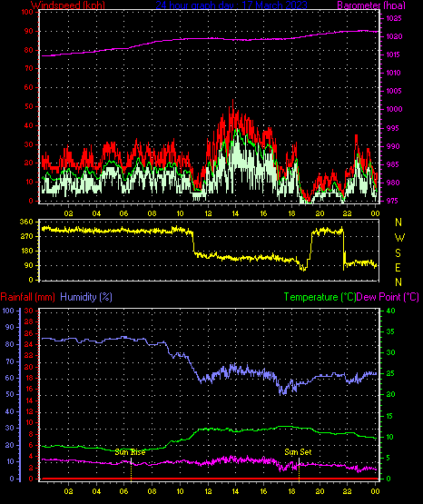Click the red "100" windspeed axis value
This screenshot has height=504, width=423.
pyautogui.click(x=27, y=12)
